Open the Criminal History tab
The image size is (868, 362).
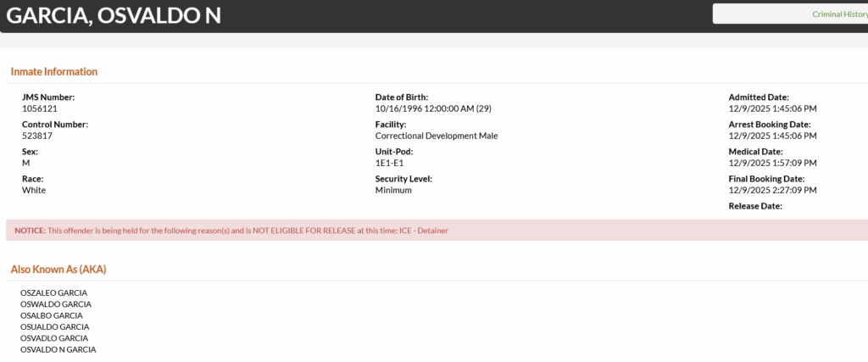(839, 14)
